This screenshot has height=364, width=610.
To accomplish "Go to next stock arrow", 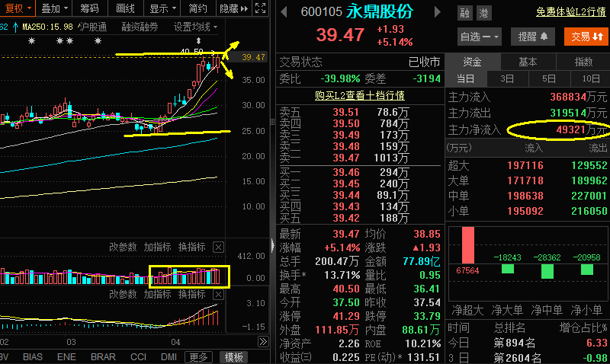I will (x=437, y=12).
